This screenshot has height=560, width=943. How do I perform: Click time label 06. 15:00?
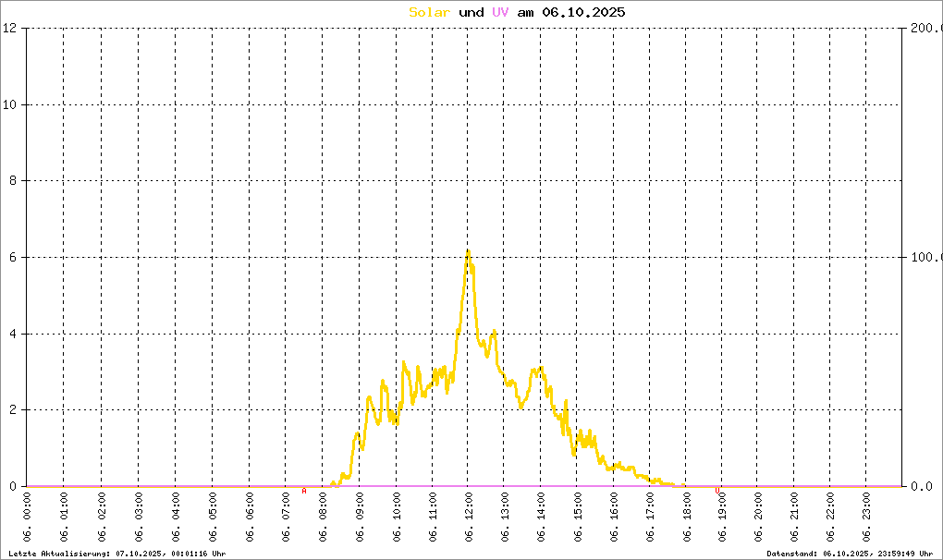tap(576, 517)
